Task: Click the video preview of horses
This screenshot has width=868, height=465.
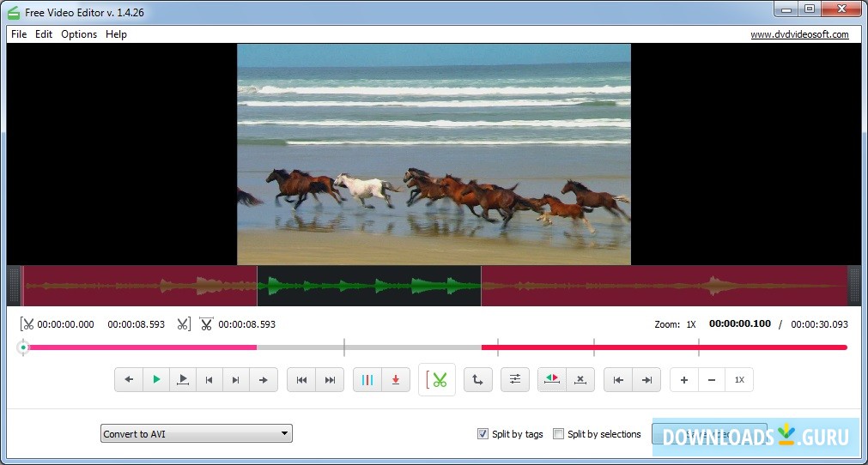Action: point(434,154)
